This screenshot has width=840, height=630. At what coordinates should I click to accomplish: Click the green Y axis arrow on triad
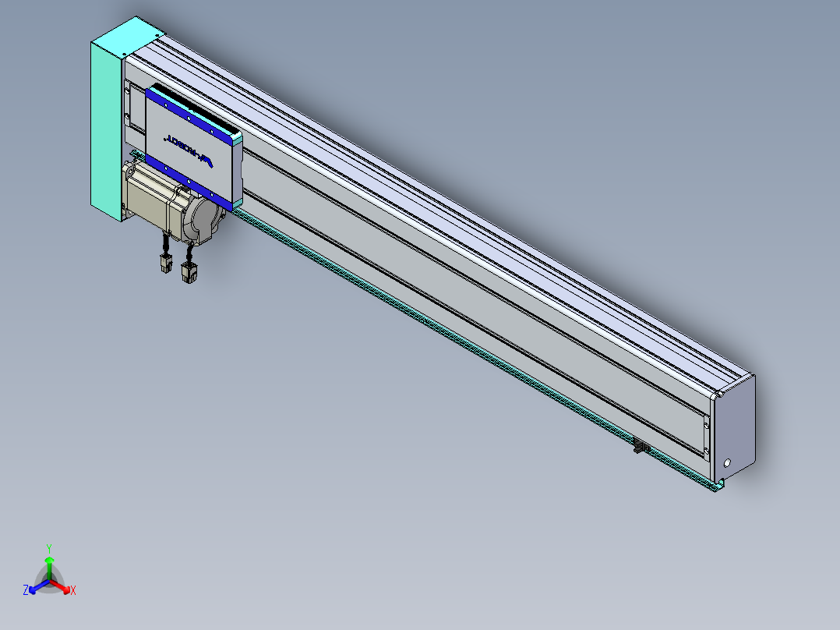pos(49,568)
